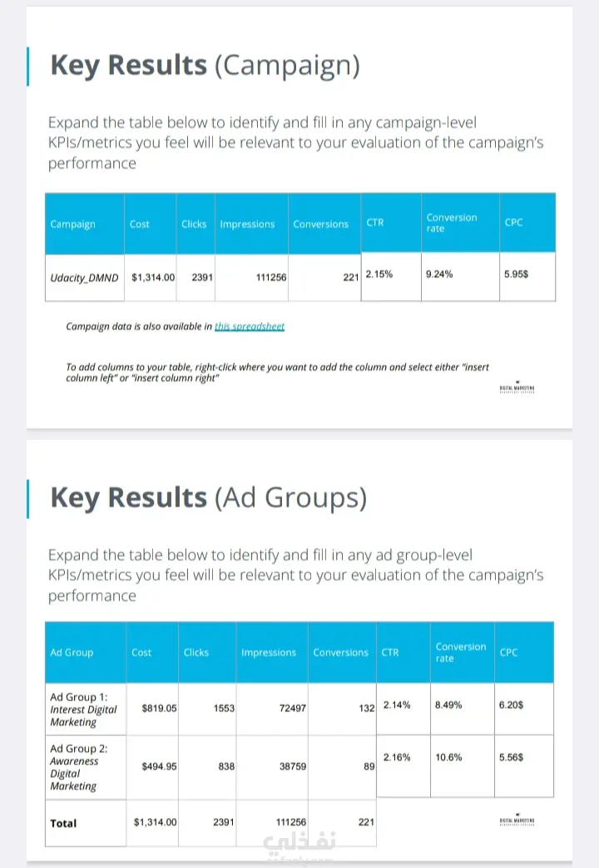Click the Campaign table's Conversion rate header

(x=452, y=223)
